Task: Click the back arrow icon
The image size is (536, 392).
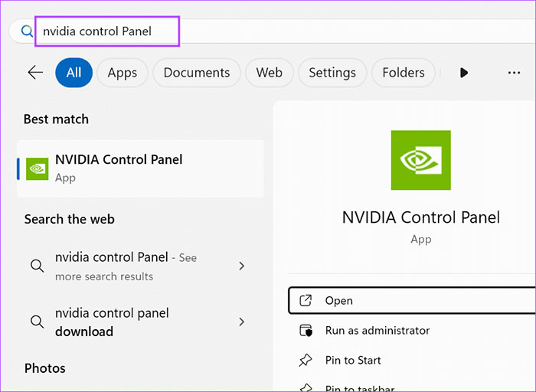Action: (35, 73)
